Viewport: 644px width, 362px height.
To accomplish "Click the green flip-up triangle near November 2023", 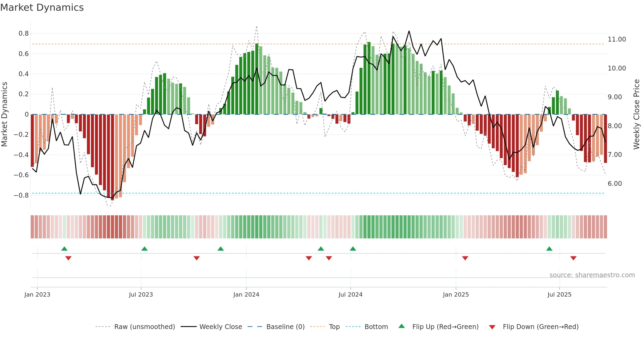I will pos(221,249).
